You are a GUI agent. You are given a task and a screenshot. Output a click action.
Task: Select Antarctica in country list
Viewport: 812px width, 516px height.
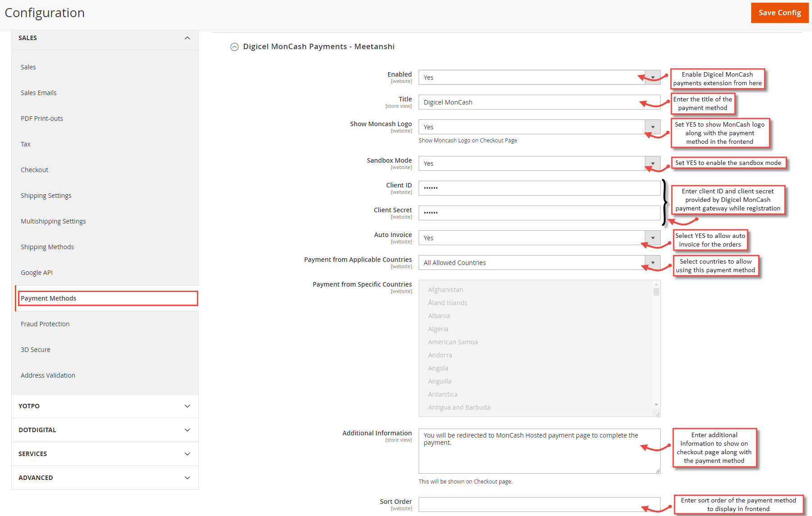point(442,394)
